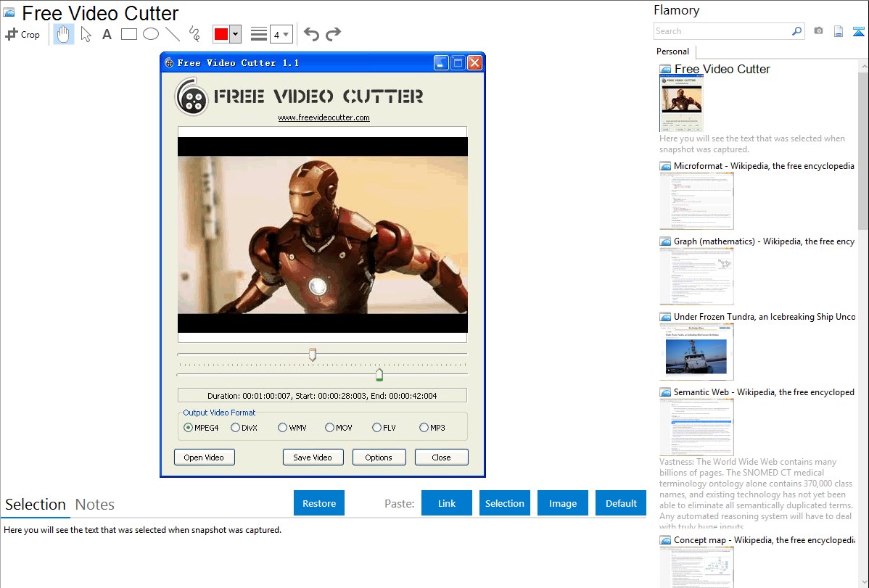The height and width of the screenshot is (588, 869).
Task: Click the Flamory icon beside the page title
Action: pos(9,12)
